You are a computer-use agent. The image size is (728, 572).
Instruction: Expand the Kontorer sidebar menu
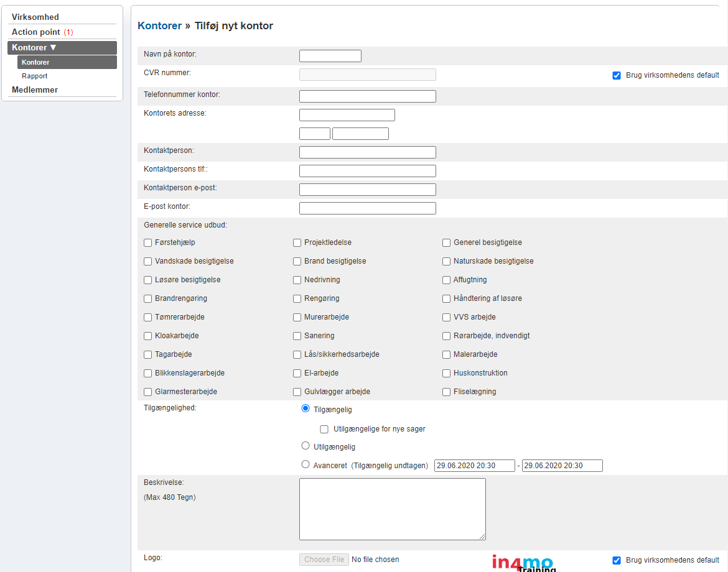point(62,47)
